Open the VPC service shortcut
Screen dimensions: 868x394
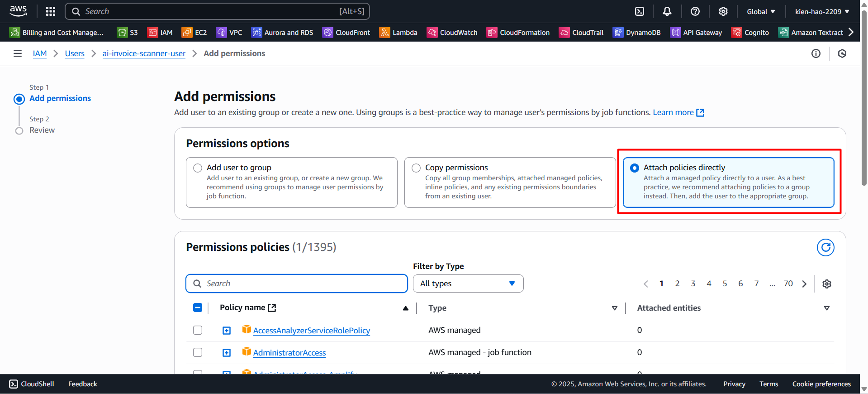pyautogui.click(x=229, y=32)
